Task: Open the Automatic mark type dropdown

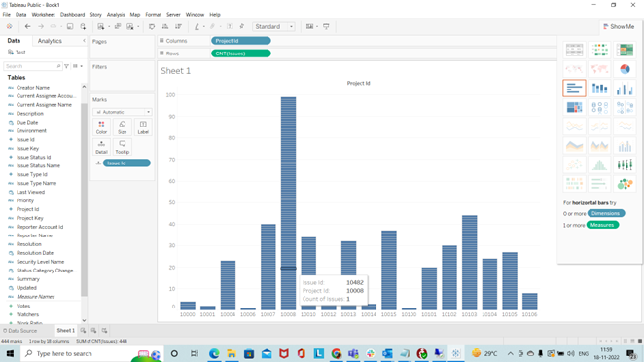Action: 122,112
